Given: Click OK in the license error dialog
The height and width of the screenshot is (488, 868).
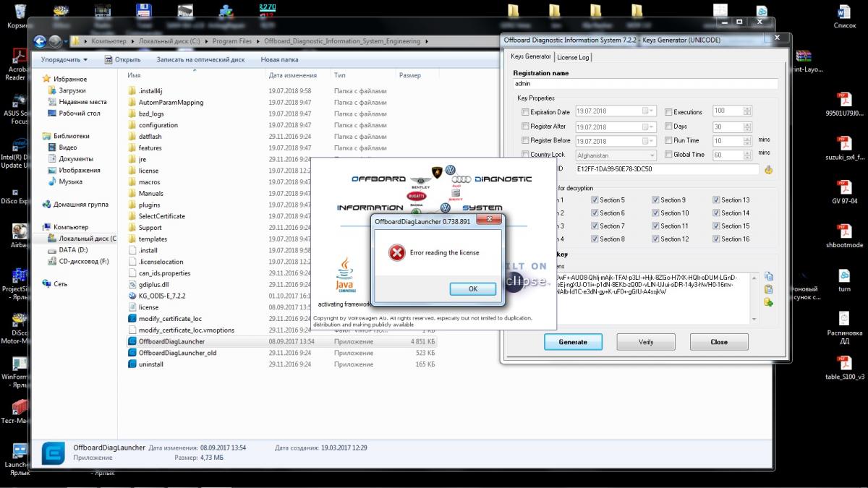Looking at the screenshot, I should 472,288.
